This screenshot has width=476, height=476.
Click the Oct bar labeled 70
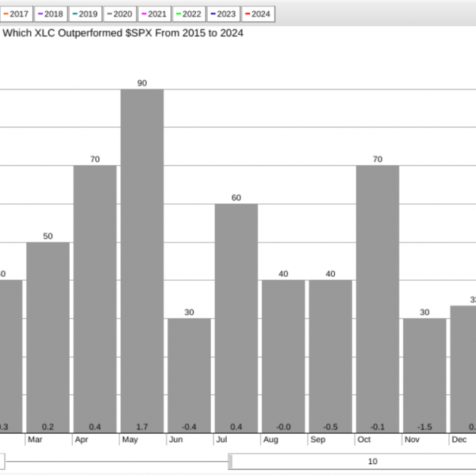[378, 299]
